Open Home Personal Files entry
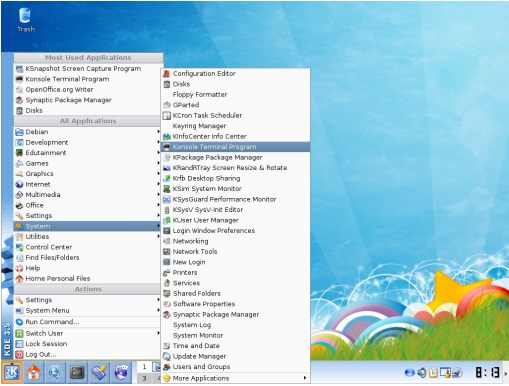Image resolution: width=509 pixels, height=386 pixels. click(87, 279)
